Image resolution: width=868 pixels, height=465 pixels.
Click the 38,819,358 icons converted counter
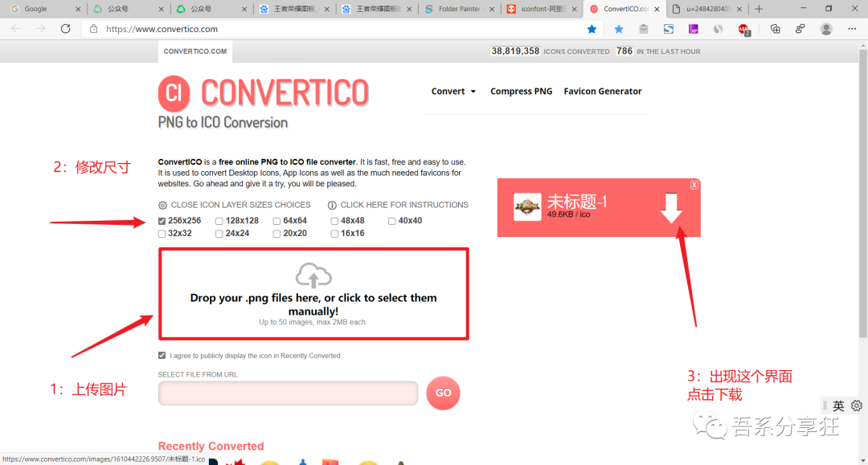pyautogui.click(x=515, y=51)
